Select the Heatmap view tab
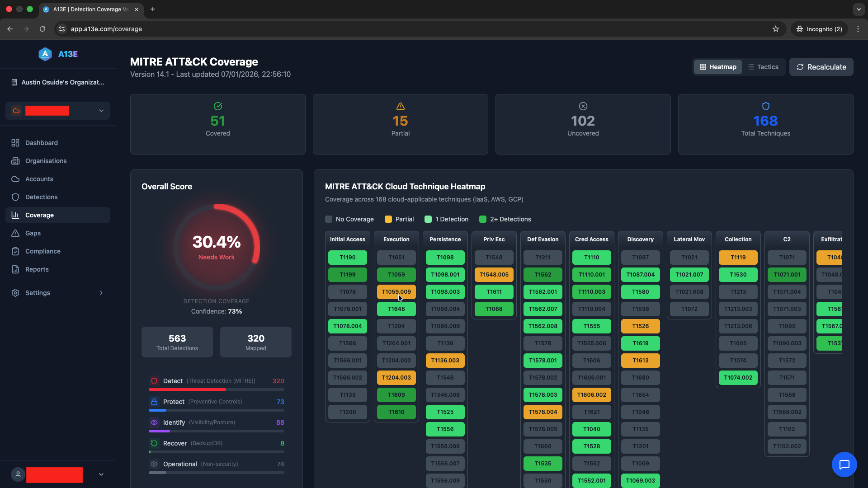This screenshot has height=488, width=868. (717, 66)
